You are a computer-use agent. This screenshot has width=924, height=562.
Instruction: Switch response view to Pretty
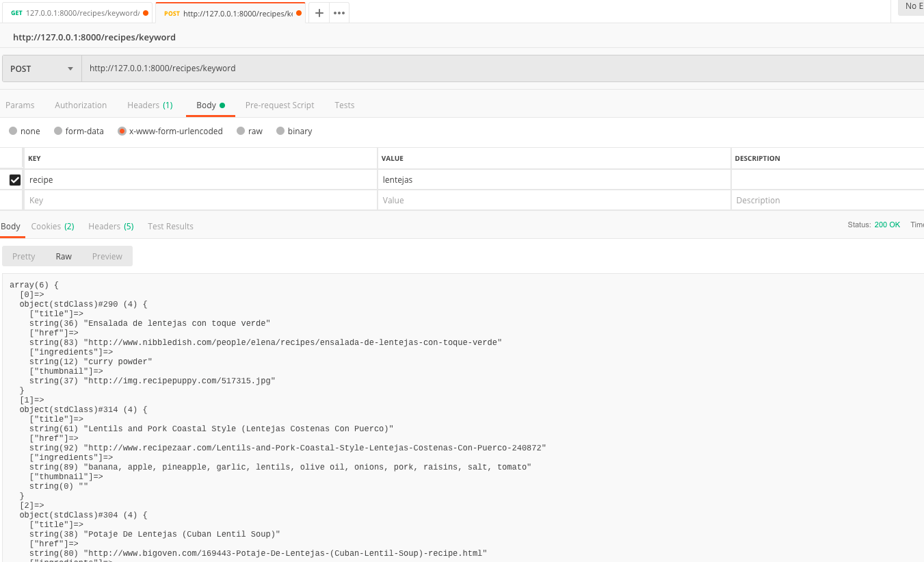(x=24, y=257)
